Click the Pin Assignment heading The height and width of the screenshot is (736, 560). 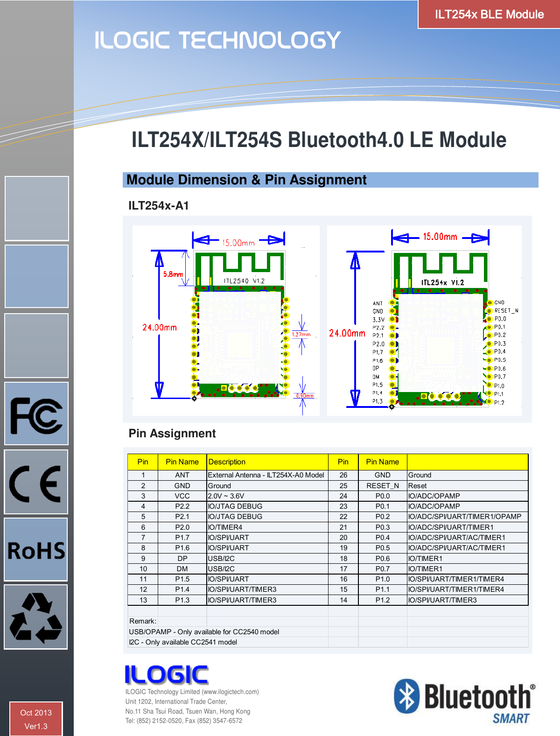tap(172, 434)
